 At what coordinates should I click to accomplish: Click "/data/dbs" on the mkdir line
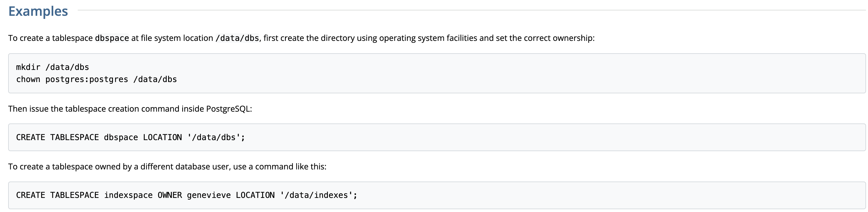click(67, 67)
